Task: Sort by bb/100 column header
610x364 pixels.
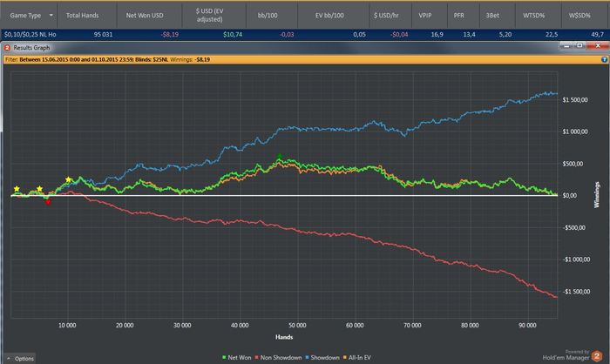Action: tap(268, 16)
